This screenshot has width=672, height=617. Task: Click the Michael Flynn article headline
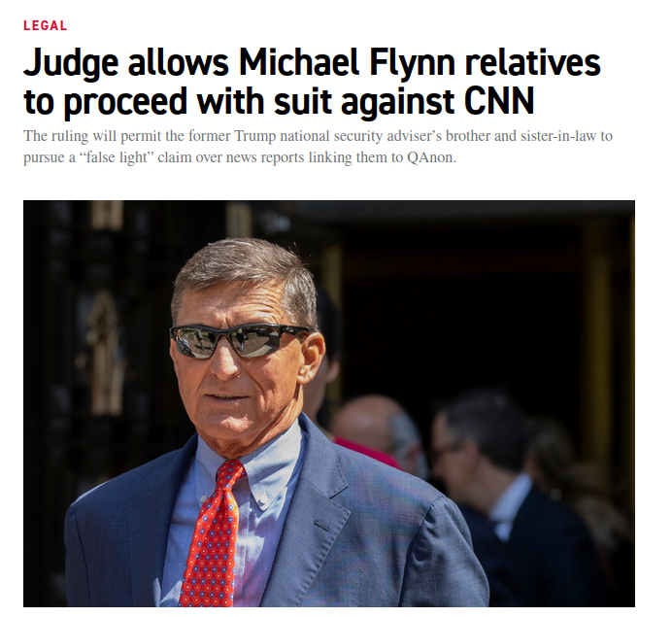312,82
